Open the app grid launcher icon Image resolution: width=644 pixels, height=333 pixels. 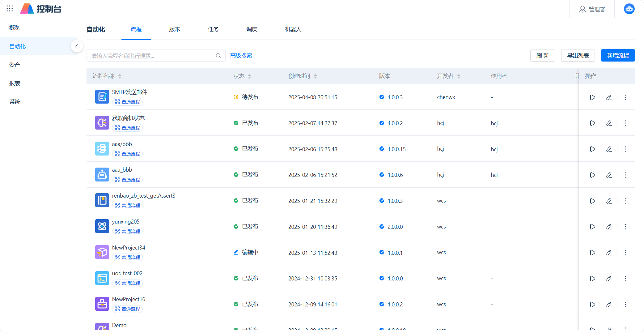coord(10,9)
